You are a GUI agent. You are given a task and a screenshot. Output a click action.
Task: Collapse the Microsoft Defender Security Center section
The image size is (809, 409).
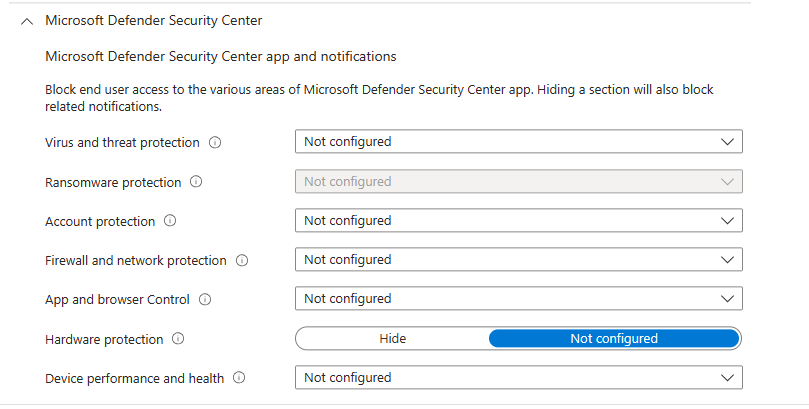click(x=27, y=21)
